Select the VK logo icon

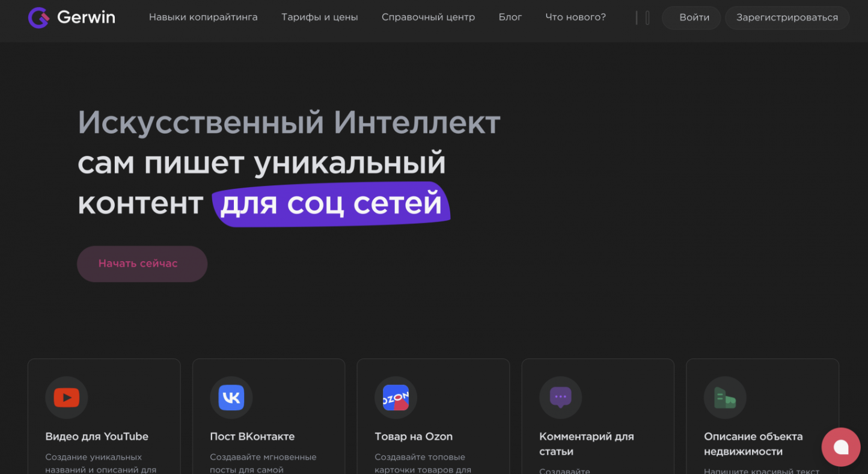tap(231, 398)
